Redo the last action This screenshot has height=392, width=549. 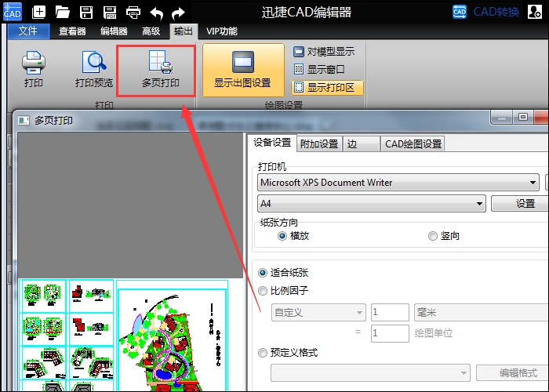pos(178,13)
